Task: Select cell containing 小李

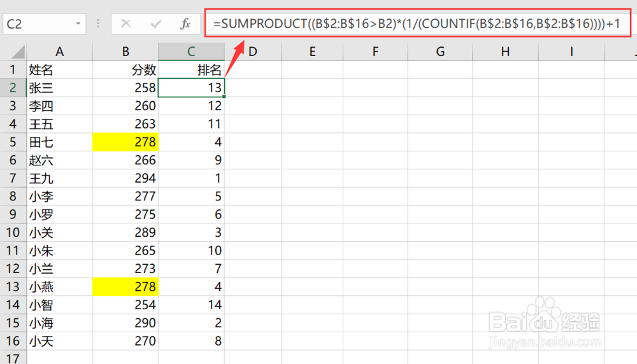Action: pyautogui.click(x=59, y=197)
